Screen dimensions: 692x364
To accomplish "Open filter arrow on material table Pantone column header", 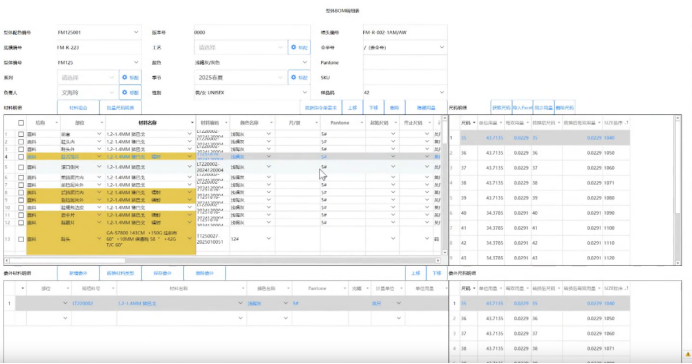I will pos(361,123).
